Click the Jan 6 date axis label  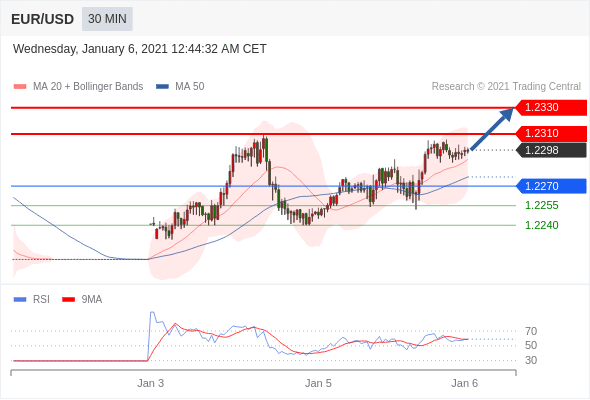click(464, 383)
